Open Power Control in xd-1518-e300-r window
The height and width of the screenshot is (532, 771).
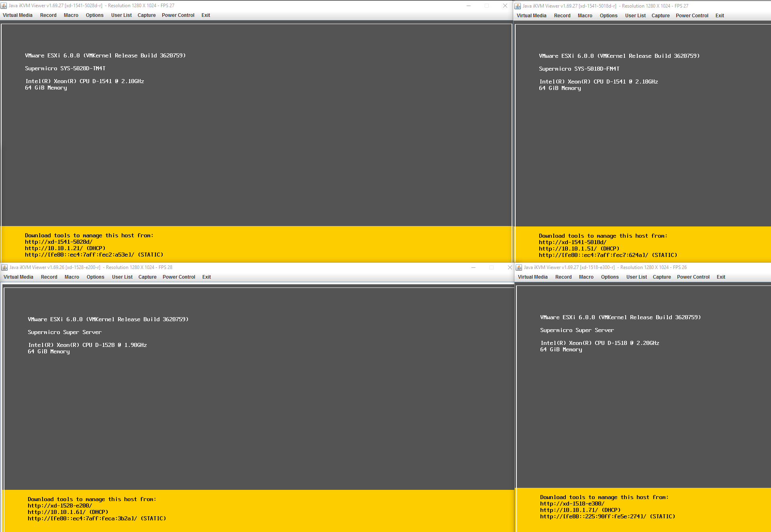(x=693, y=277)
